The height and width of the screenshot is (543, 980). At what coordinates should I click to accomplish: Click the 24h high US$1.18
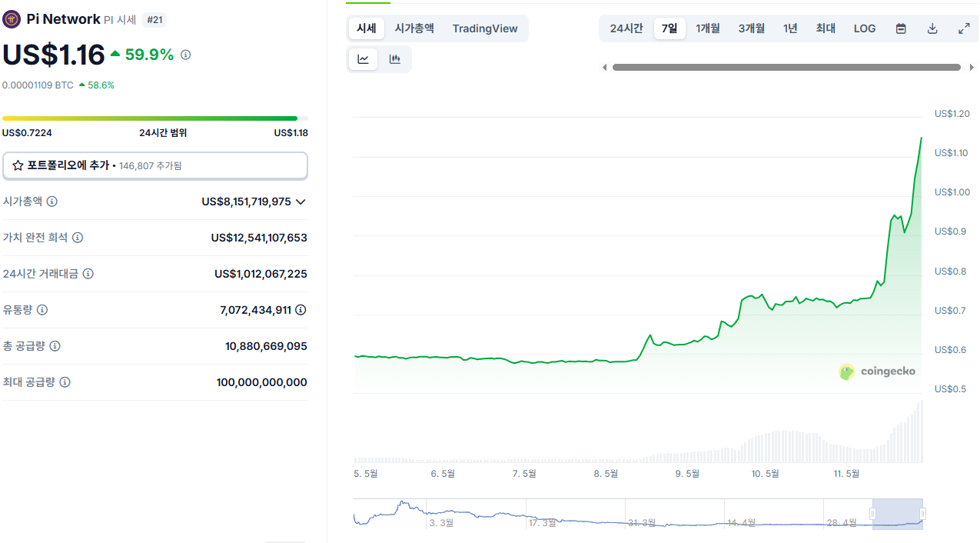[x=291, y=133]
